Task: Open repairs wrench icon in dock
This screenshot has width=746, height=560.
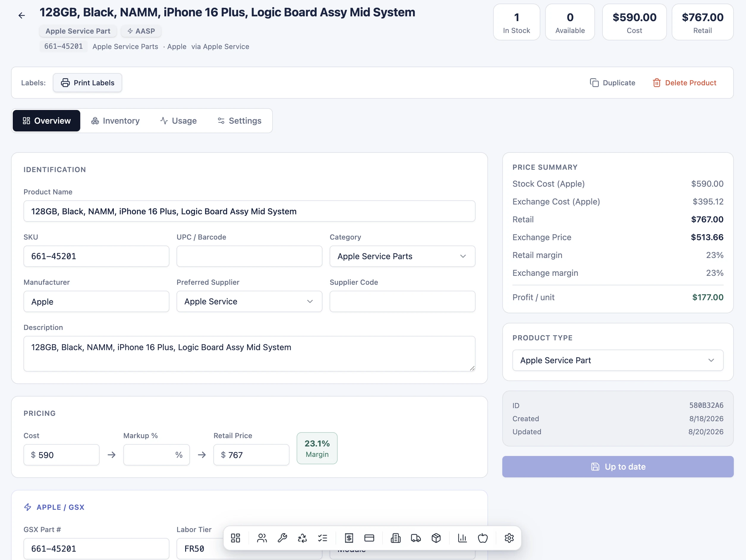Action: pyautogui.click(x=282, y=538)
